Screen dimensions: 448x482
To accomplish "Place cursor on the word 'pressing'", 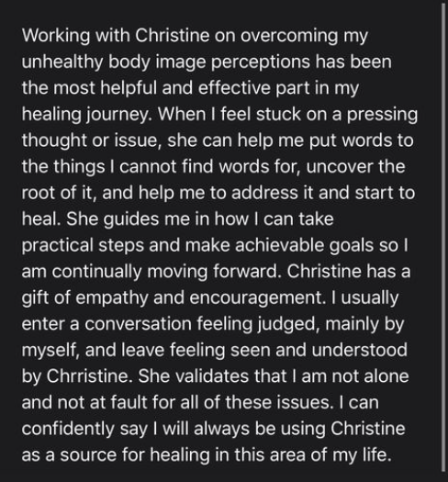I will coord(383,115).
